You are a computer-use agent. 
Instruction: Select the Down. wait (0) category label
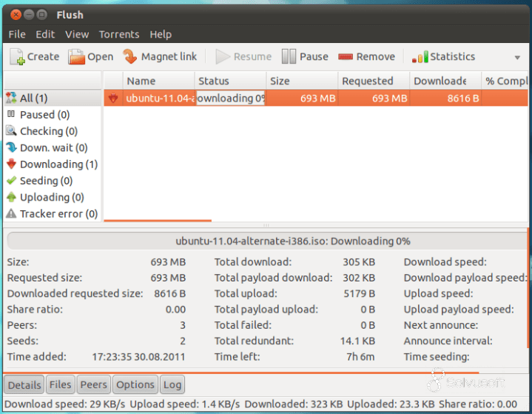pos(53,147)
